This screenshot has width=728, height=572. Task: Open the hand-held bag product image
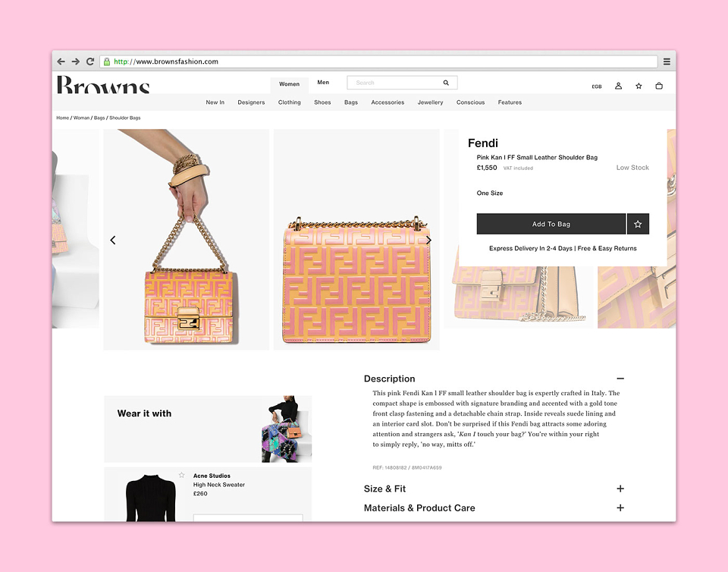187,240
